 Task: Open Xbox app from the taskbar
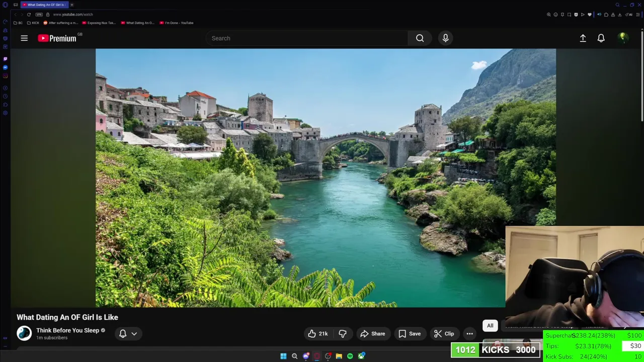pyautogui.click(x=361, y=356)
